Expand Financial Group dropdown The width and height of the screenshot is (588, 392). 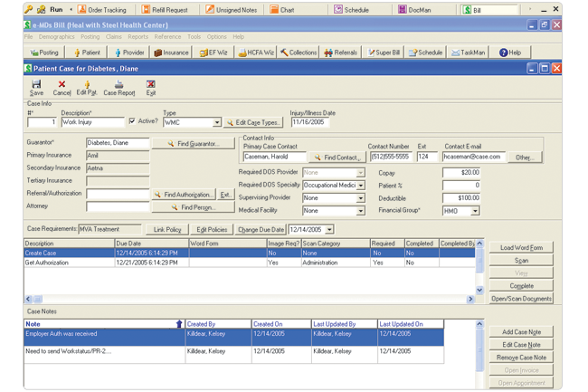(x=475, y=211)
